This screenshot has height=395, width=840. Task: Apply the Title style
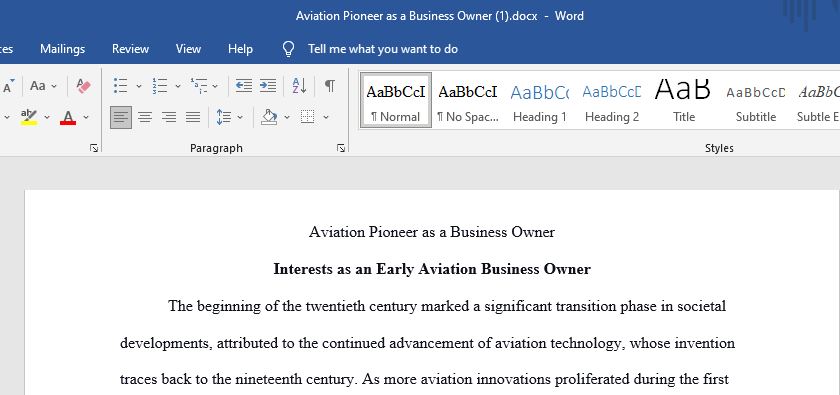684,100
